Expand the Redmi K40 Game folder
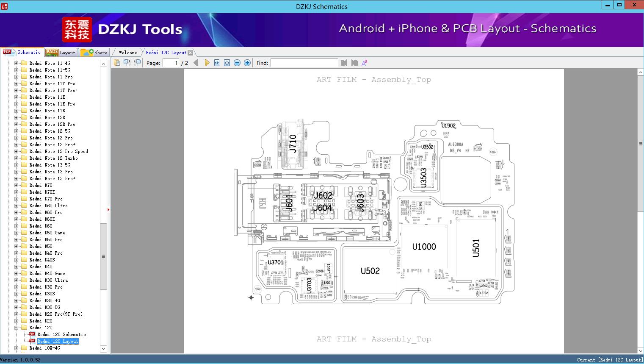 coord(17,273)
